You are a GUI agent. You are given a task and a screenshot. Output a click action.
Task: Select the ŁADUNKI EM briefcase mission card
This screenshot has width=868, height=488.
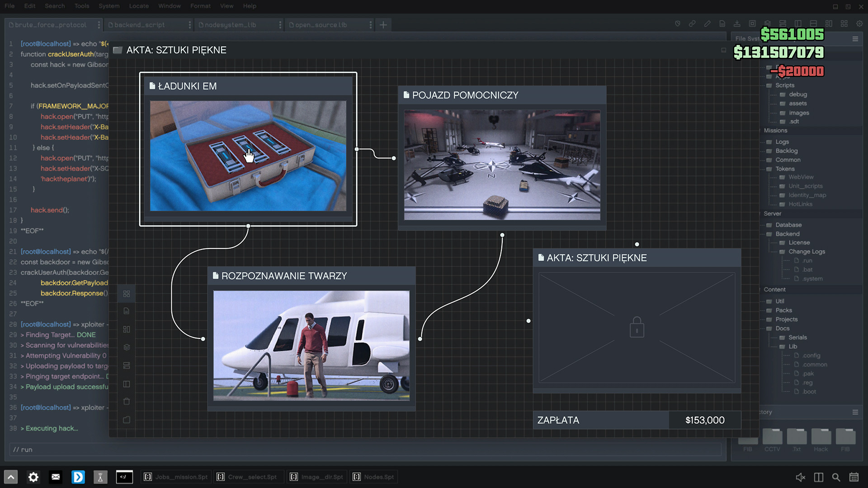coord(248,149)
